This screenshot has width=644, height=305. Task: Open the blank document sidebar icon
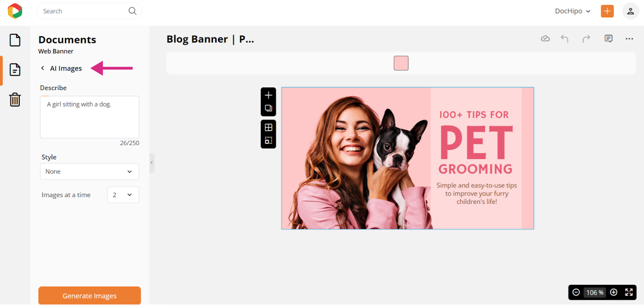15,40
